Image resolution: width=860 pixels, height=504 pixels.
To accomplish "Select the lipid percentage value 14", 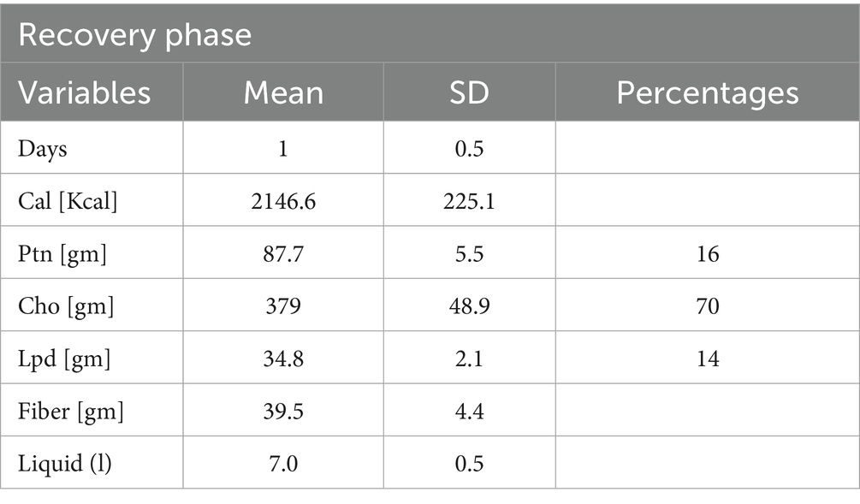I will coord(708,359).
